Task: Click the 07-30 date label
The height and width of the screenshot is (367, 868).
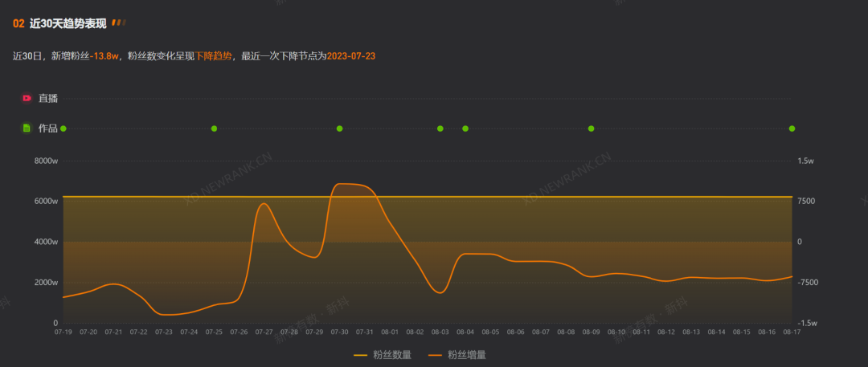Action: pos(340,332)
